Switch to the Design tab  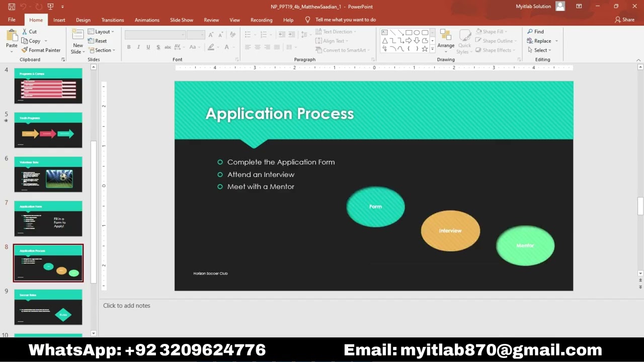(x=83, y=20)
